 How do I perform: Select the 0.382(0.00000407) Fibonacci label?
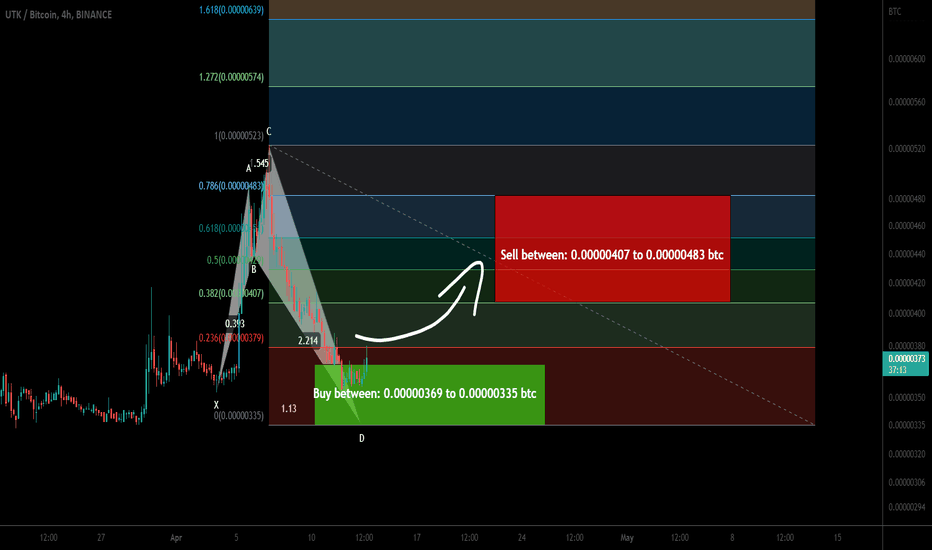[x=231, y=293]
